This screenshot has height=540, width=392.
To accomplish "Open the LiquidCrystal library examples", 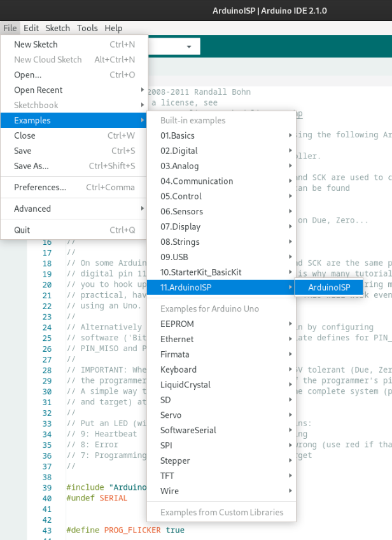I will (x=221, y=384).
